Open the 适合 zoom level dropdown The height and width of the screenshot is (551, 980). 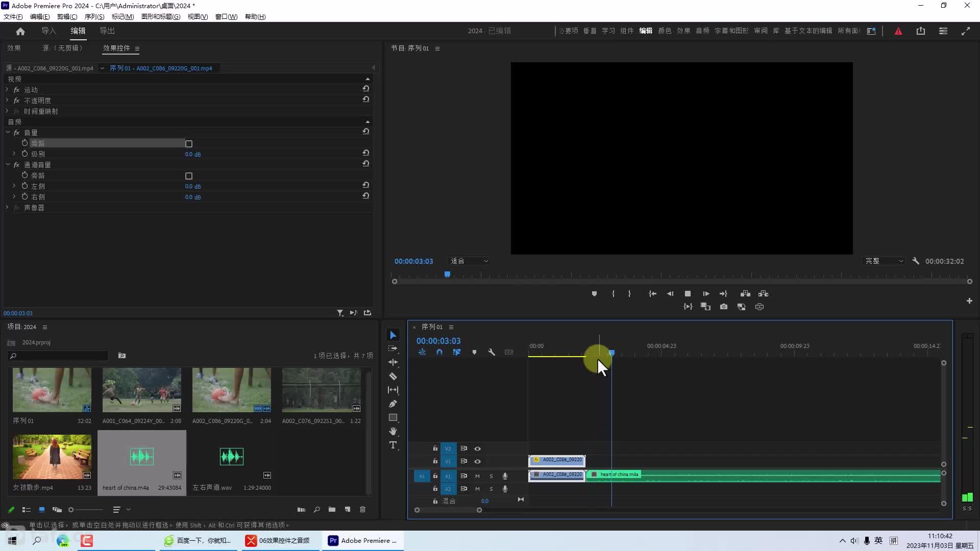coord(469,261)
